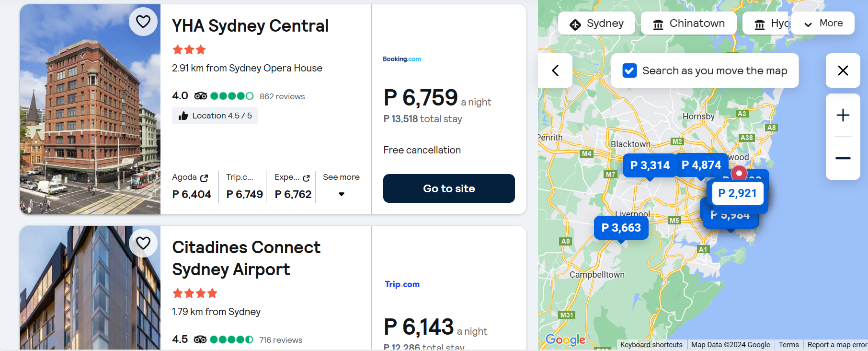Select P 2,921 map price marker

coord(737,193)
